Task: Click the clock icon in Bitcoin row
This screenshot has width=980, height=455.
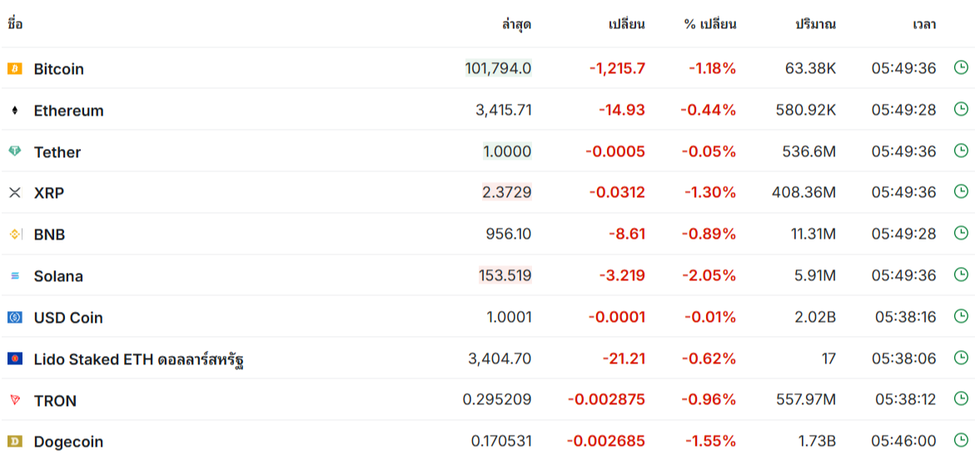Action: point(961,68)
